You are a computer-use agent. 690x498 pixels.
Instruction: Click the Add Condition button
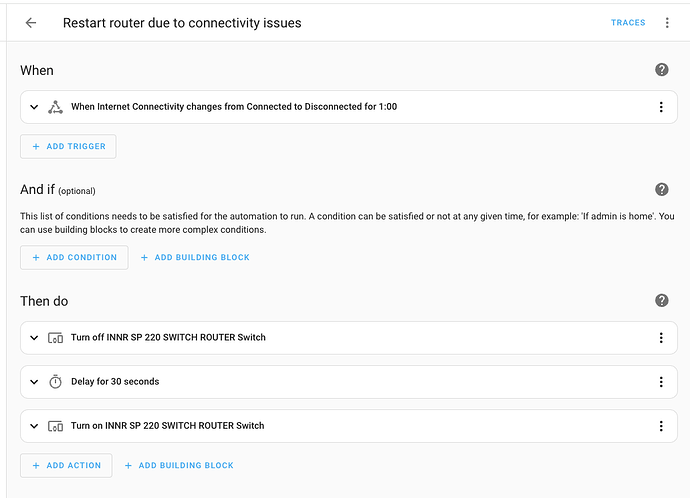[x=74, y=257]
